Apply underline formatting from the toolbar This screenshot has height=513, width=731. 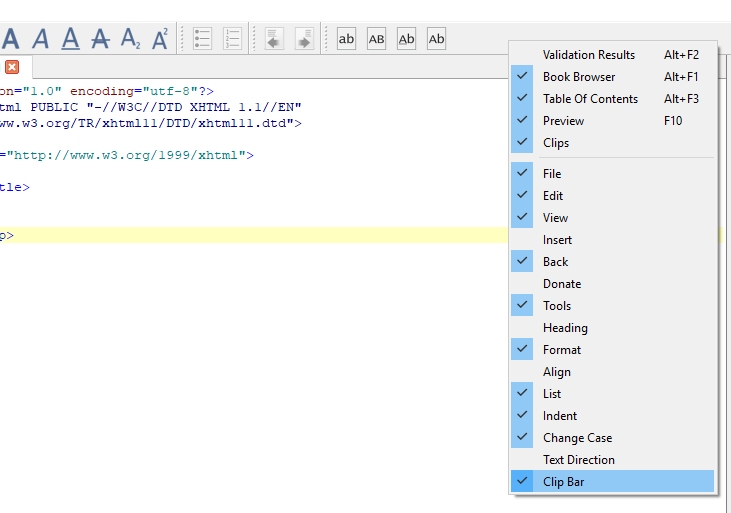(70, 39)
